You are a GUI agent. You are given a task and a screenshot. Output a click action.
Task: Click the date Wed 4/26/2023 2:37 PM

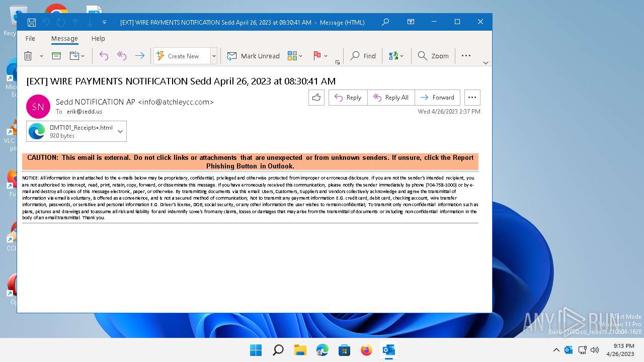click(x=449, y=112)
